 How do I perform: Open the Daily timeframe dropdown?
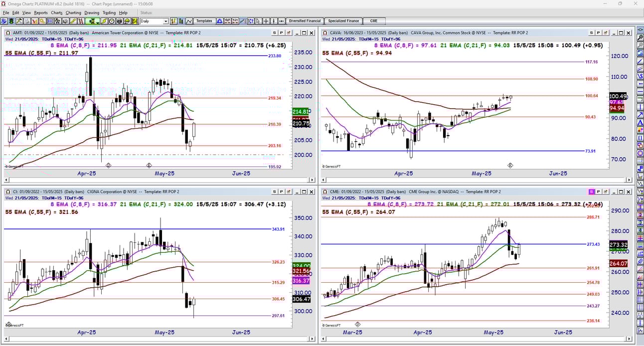(x=165, y=21)
